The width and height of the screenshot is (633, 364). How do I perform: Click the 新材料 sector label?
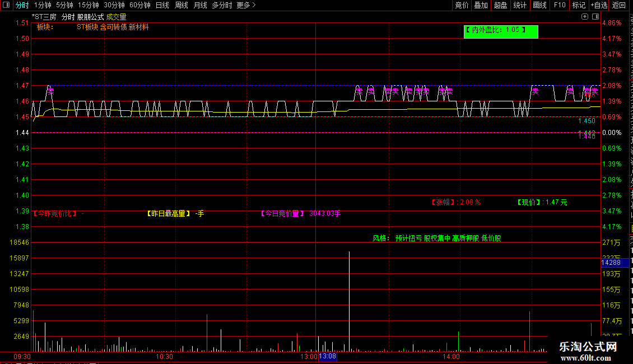pyautogui.click(x=139, y=27)
